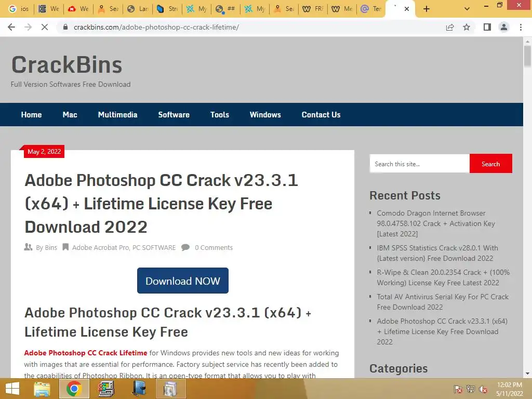
Task: Click the network tray icon
Action: pyautogui.click(x=471, y=389)
